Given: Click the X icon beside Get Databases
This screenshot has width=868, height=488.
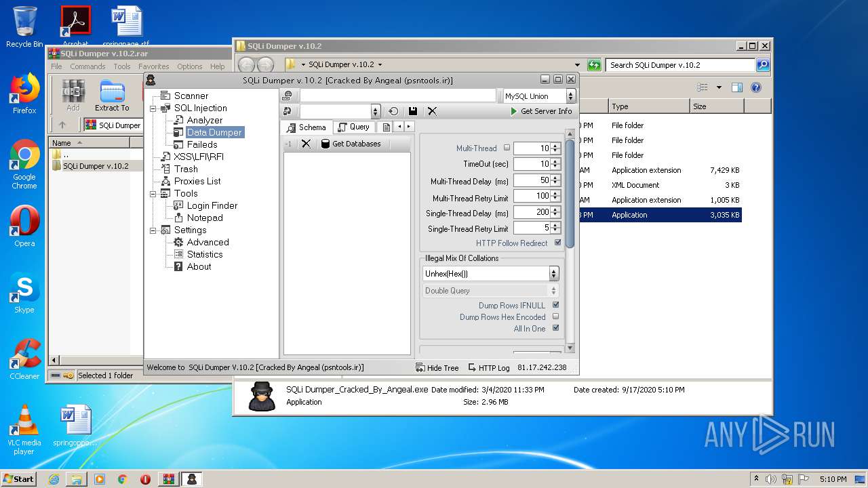Looking at the screenshot, I should (306, 144).
